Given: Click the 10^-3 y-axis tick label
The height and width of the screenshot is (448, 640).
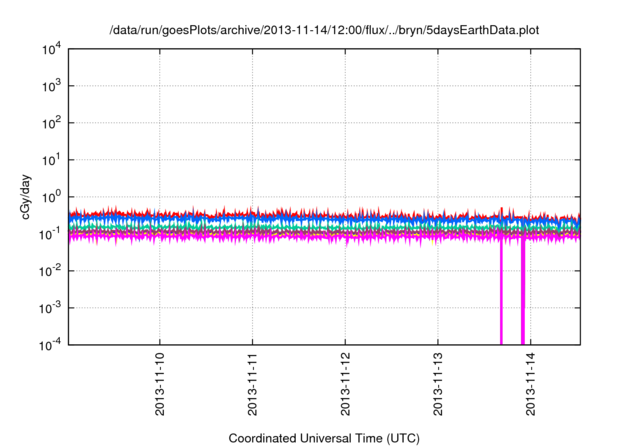Looking at the screenshot, I should tap(50, 308).
